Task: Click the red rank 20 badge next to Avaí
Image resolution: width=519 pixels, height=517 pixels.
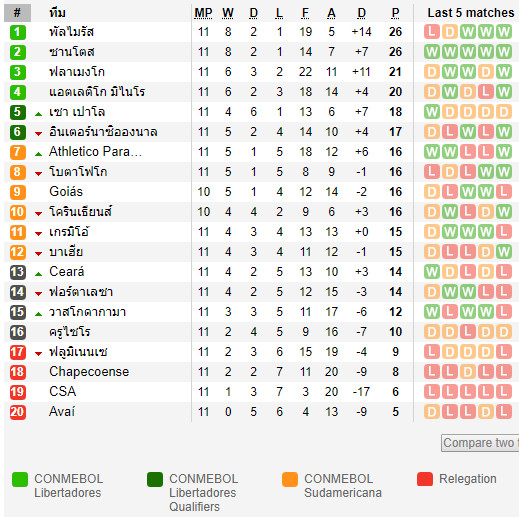Action: (18, 412)
